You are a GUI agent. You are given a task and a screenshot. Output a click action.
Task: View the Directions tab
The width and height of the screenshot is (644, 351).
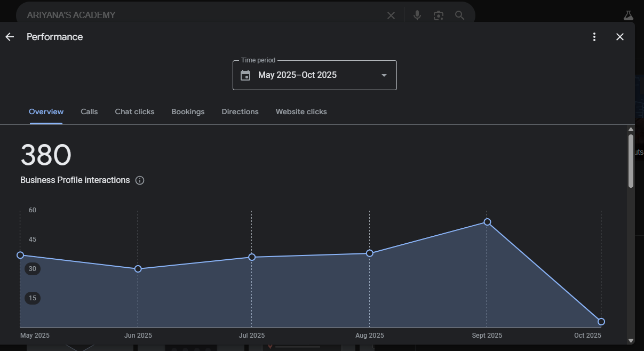point(240,111)
